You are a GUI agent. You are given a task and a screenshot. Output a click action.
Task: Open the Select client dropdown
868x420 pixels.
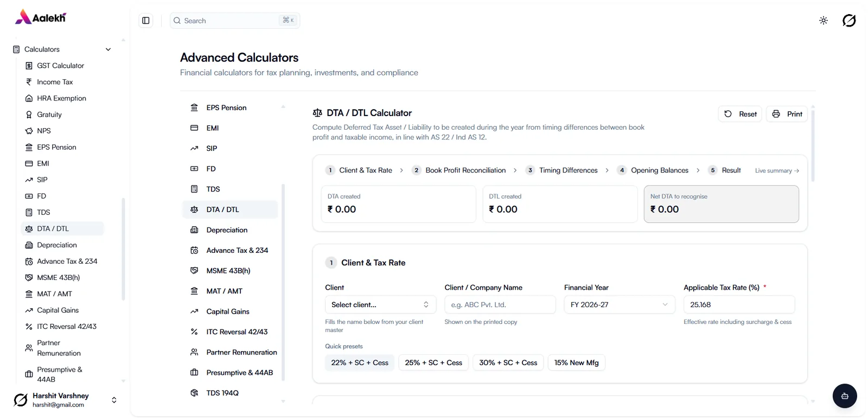[x=380, y=304]
